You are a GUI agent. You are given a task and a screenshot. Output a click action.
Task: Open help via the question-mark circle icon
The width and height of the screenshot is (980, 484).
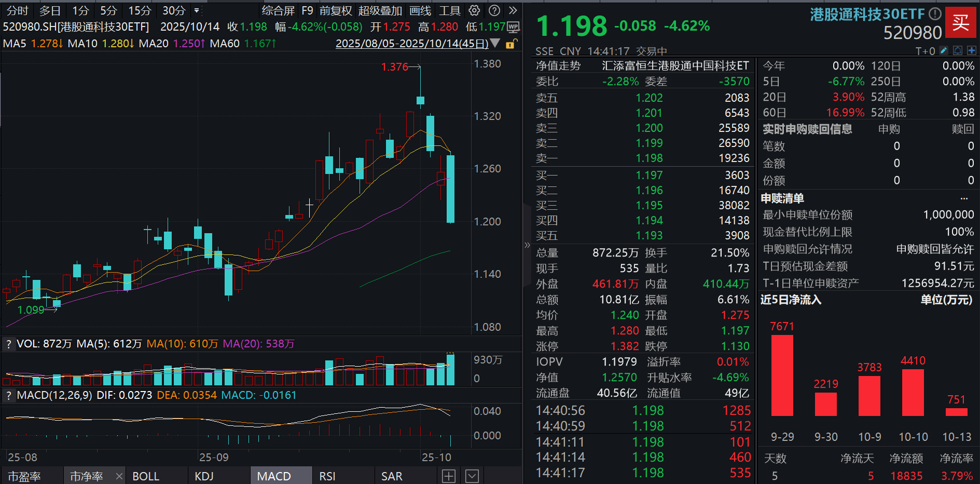(493, 10)
